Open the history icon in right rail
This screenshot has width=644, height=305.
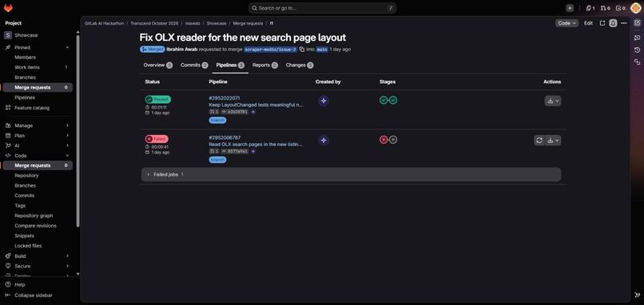coord(637,50)
